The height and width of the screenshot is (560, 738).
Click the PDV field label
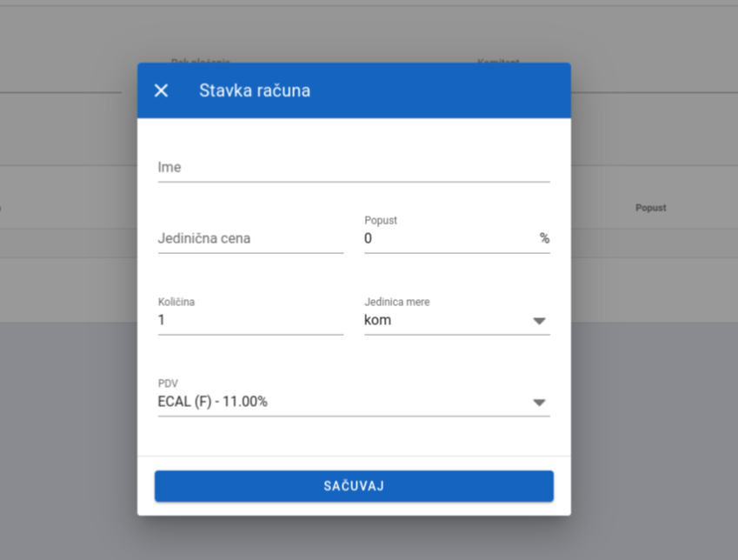click(167, 383)
